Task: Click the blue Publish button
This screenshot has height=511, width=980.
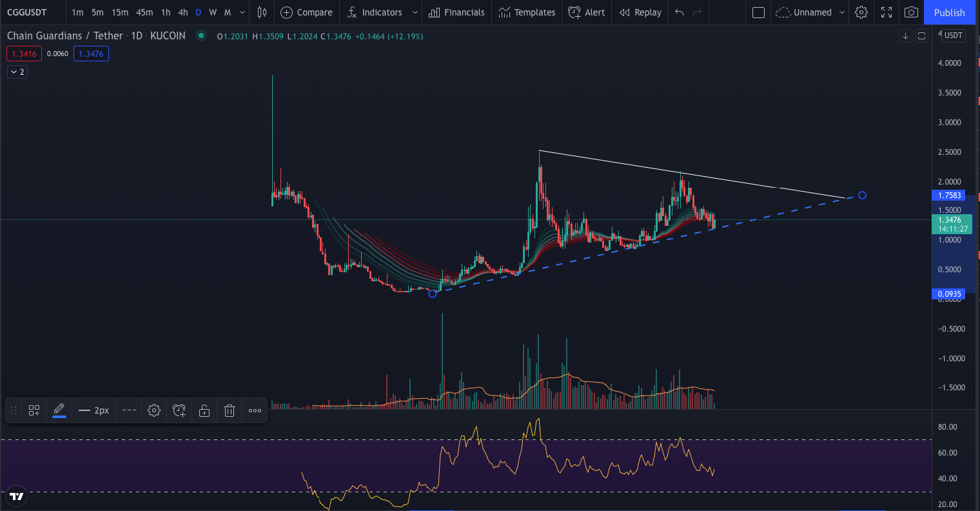Action: [x=950, y=12]
